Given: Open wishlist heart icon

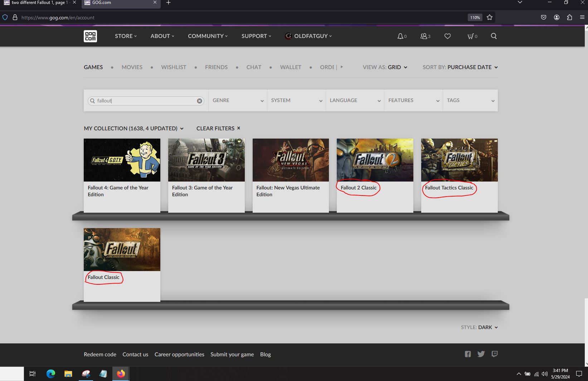Looking at the screenshot, I should click(x=447, y=36).
